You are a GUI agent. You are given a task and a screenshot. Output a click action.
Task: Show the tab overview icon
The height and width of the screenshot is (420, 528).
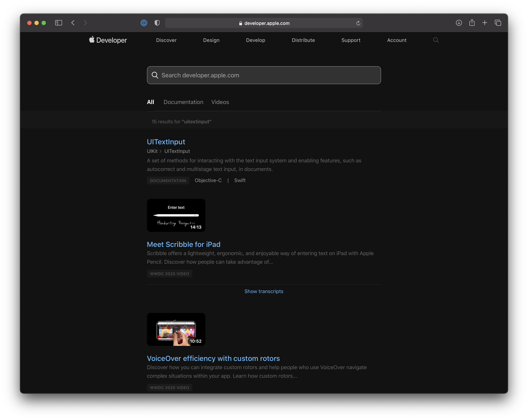[498, 23]
